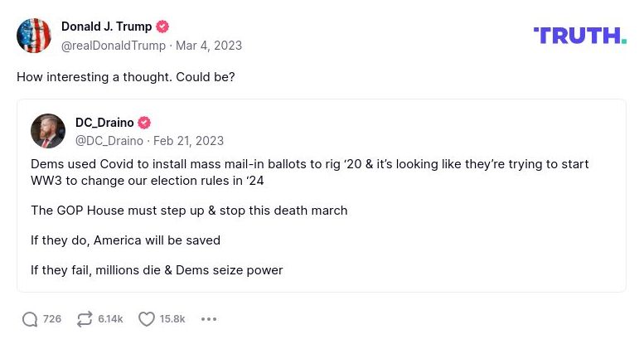
Task: Click the TRUTH. logo
Action: [x=579, y=36]
